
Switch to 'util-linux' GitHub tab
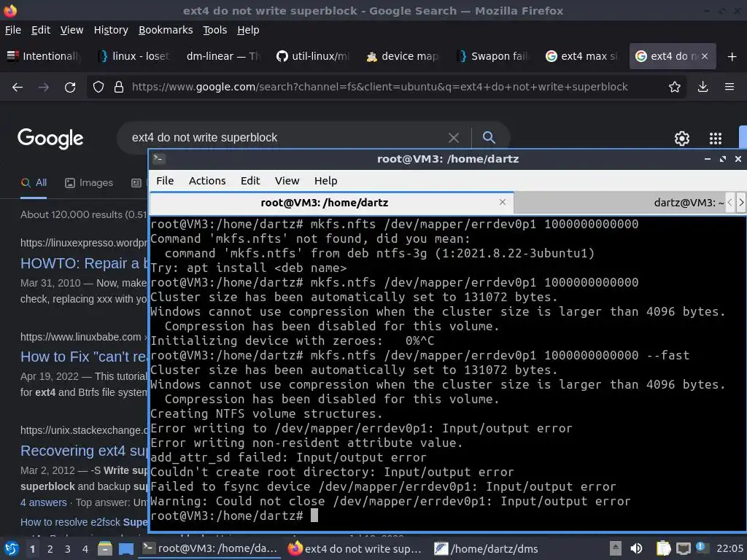point(314,56)
